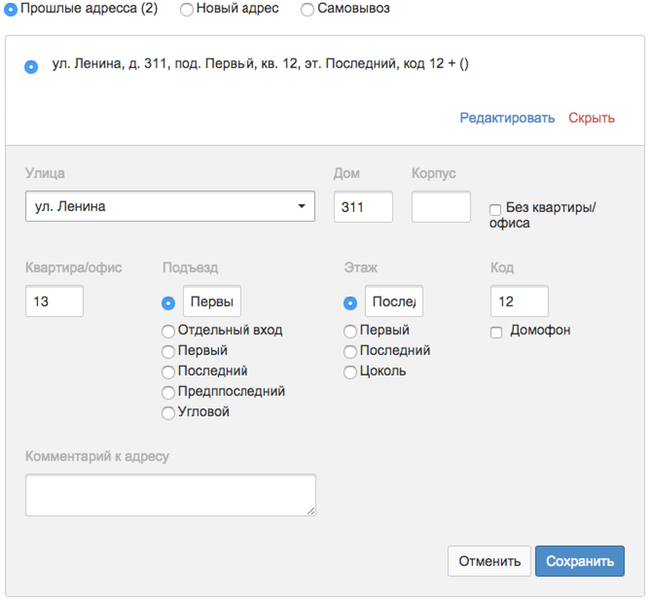Click the Квартира/офис field containing 13
The width and height of the screenshot is (650, 600).
point(54,301)
